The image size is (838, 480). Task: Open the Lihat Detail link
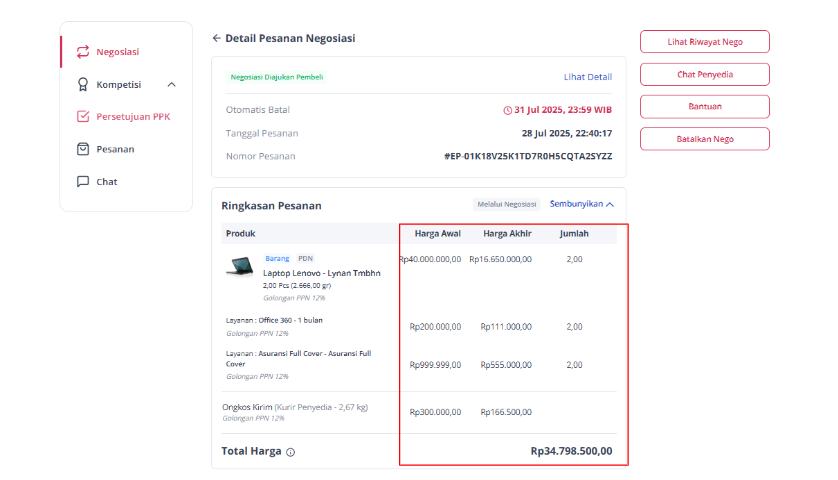pos(588,77)
